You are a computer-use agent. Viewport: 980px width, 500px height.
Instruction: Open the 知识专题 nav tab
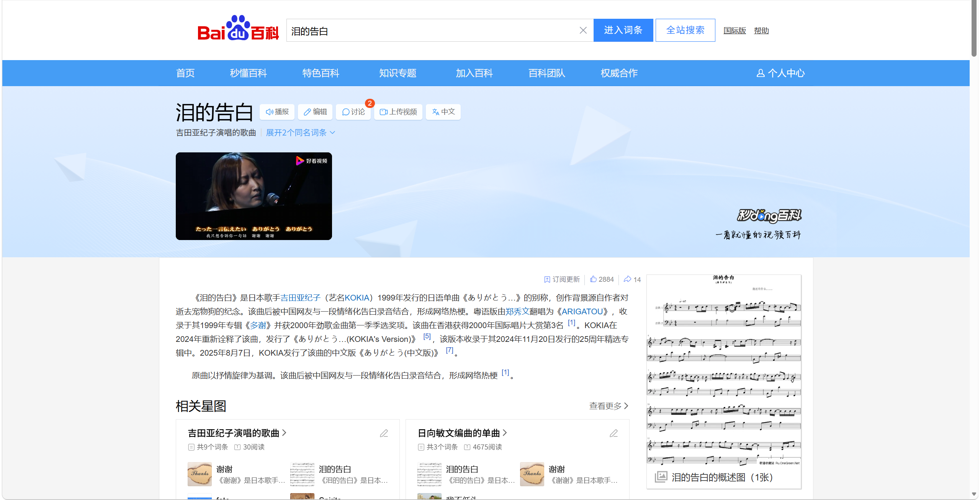coord(398,73)
